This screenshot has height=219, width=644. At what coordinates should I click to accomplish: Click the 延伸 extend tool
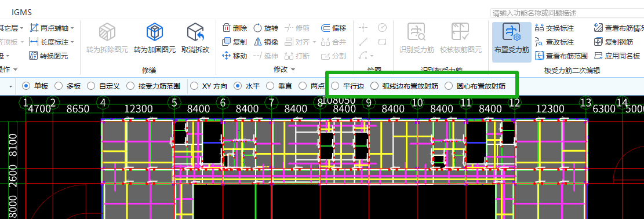coord(265,56)
